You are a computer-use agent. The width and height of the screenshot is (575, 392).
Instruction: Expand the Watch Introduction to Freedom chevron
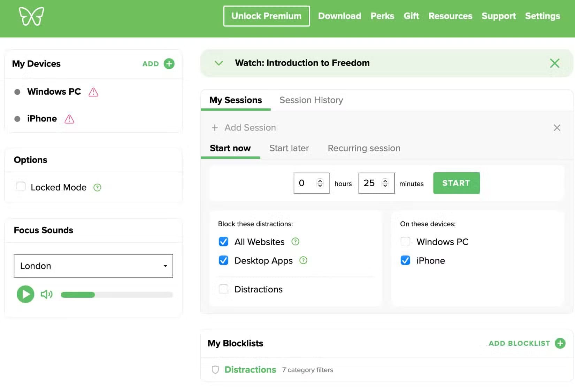[219, 63]
